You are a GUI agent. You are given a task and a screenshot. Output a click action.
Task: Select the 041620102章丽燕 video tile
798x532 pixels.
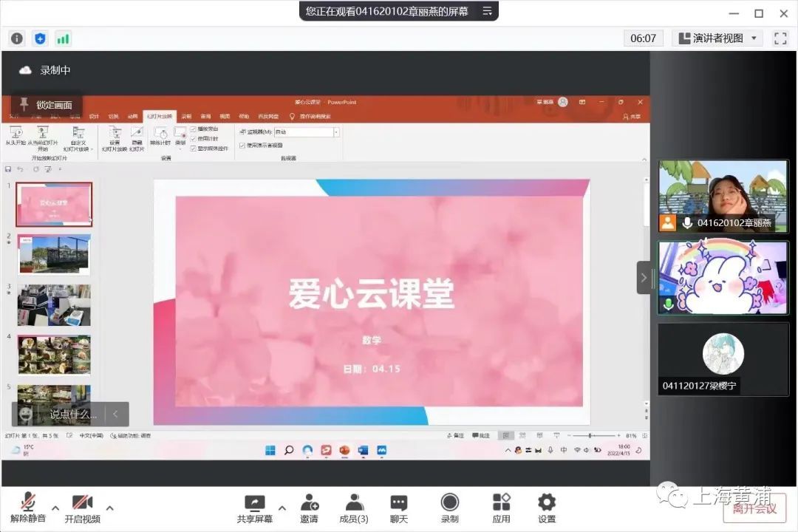pos(723,197)
